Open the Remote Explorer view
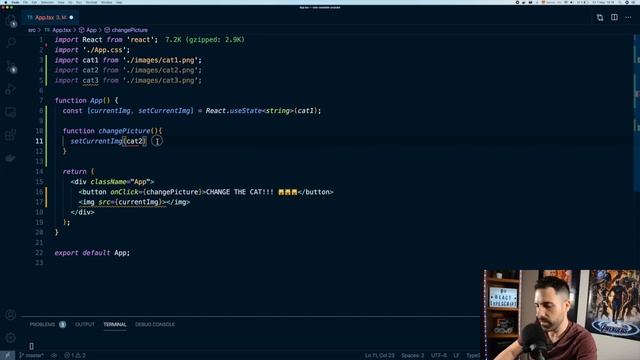The height and width of the screenshot is (360, 640). pyautogui.click(x=11, y=112)
